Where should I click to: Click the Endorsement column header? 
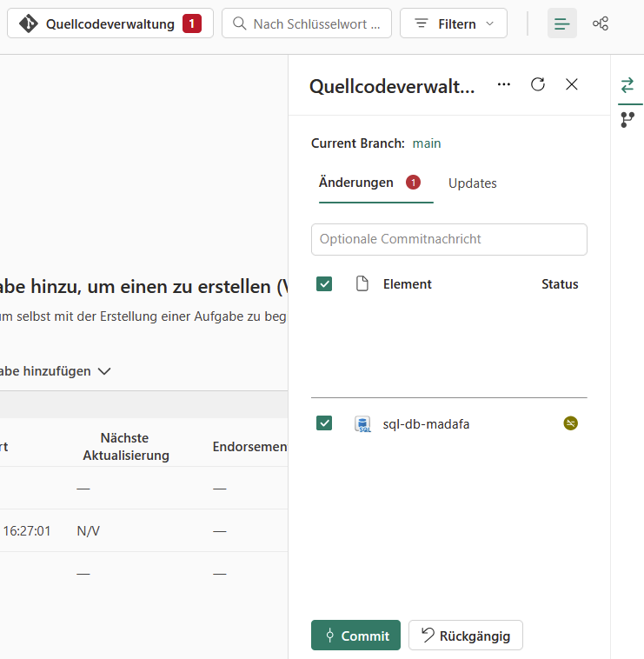(250, 447)
